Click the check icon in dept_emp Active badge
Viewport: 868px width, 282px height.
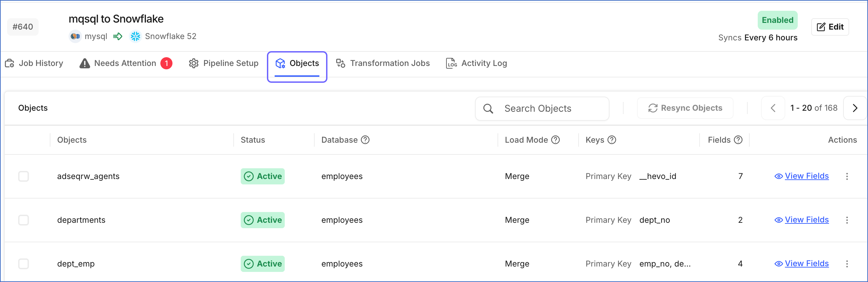[x=249, y=264]
